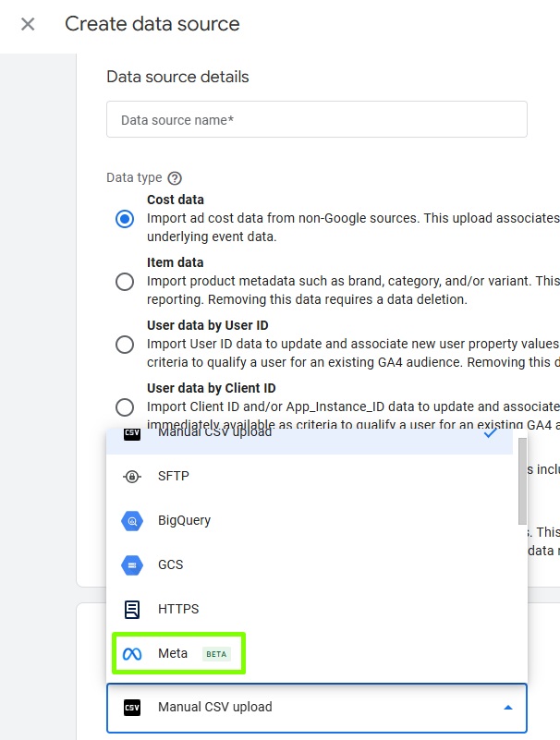Click the SFTP connector icon in the dropdown
Image resolution: width=560 pixels, height=740 pixels.
[x=130, y=476]
